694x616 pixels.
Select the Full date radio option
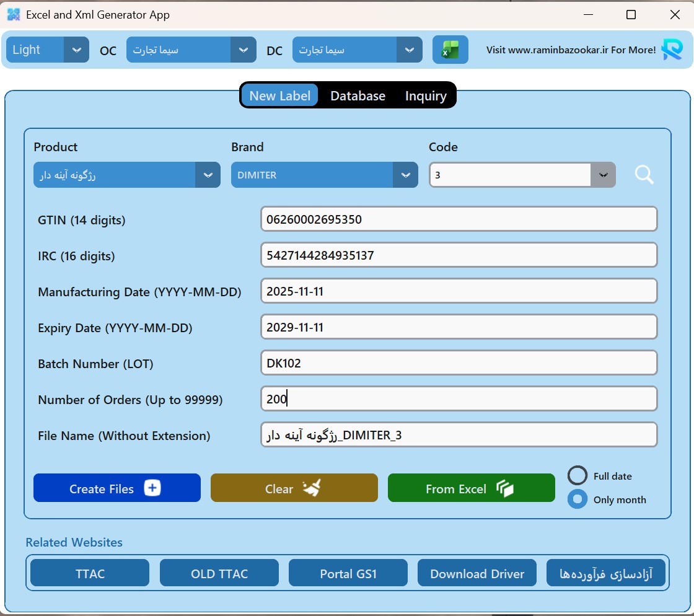click(x=578, y=476)
